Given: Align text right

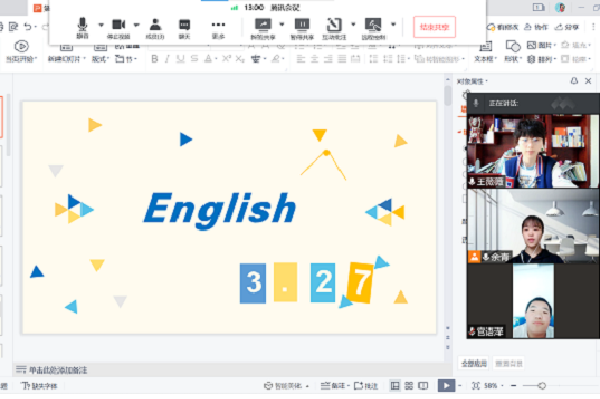Looking at the screenshot, I should point(328,59).
